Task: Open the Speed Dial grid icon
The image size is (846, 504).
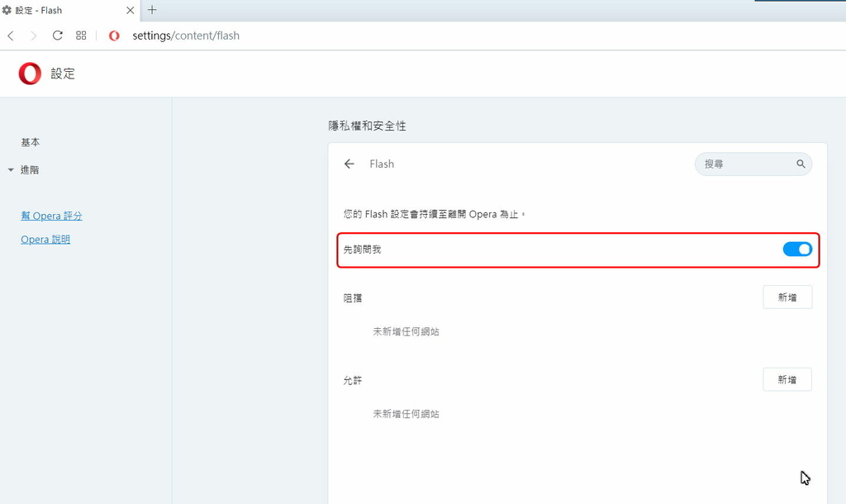Action: click(81, 36)
